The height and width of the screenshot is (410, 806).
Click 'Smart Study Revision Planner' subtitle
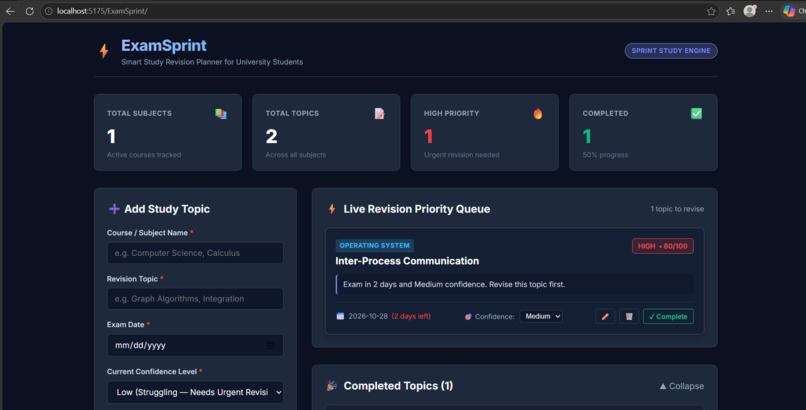click(212, 62)
